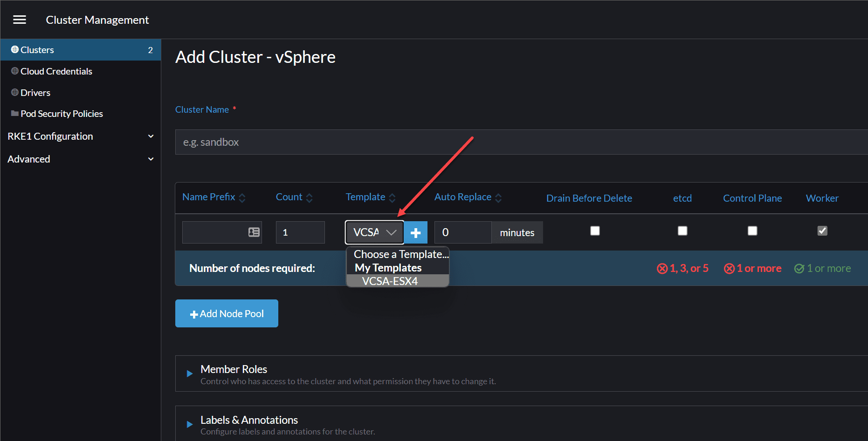Click the red '1 or more' requirement text
Viewport: 868px width, 441px height.
759,268
